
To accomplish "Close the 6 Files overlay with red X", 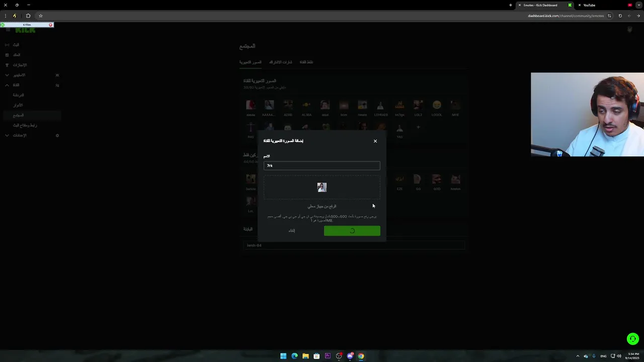I will tap(50, 25).
